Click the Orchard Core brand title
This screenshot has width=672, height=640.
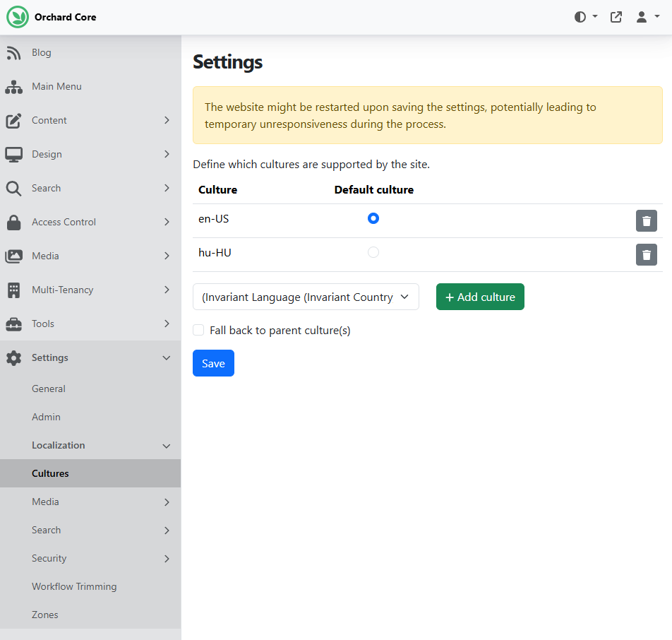click(65, 17)
